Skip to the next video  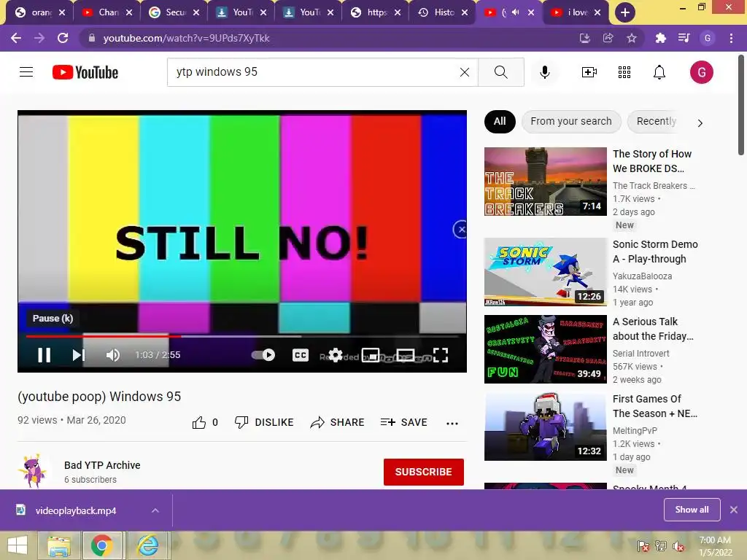(79, 355)
